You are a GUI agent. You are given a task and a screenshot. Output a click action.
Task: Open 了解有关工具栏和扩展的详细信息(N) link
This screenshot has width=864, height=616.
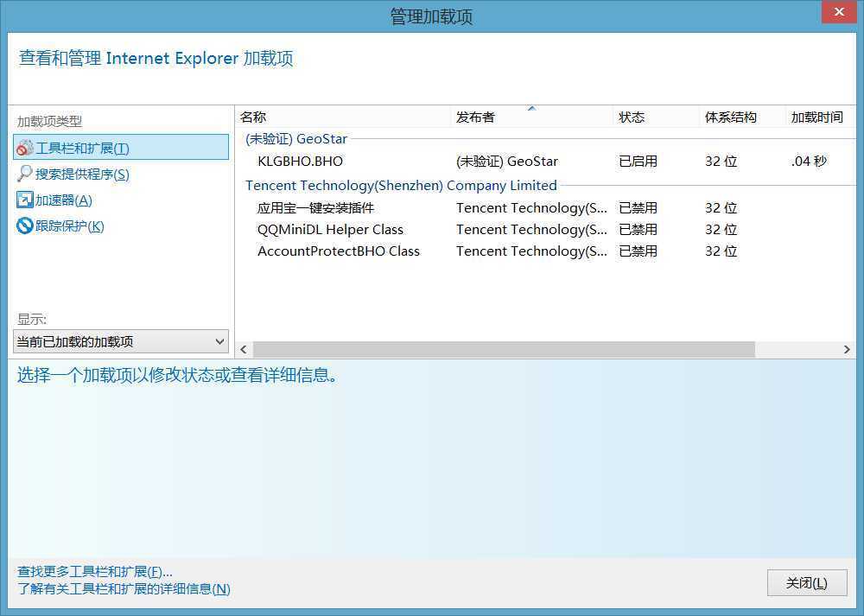(124, 589)
